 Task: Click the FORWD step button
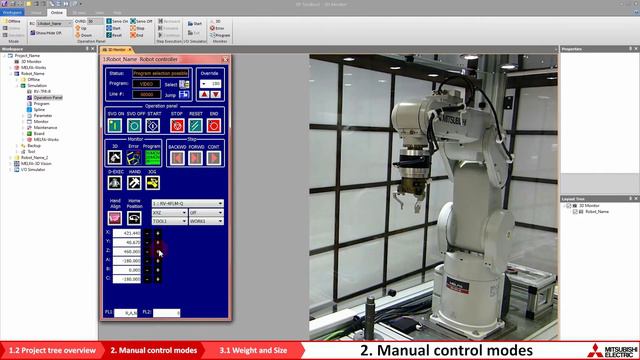pos(196,158)
